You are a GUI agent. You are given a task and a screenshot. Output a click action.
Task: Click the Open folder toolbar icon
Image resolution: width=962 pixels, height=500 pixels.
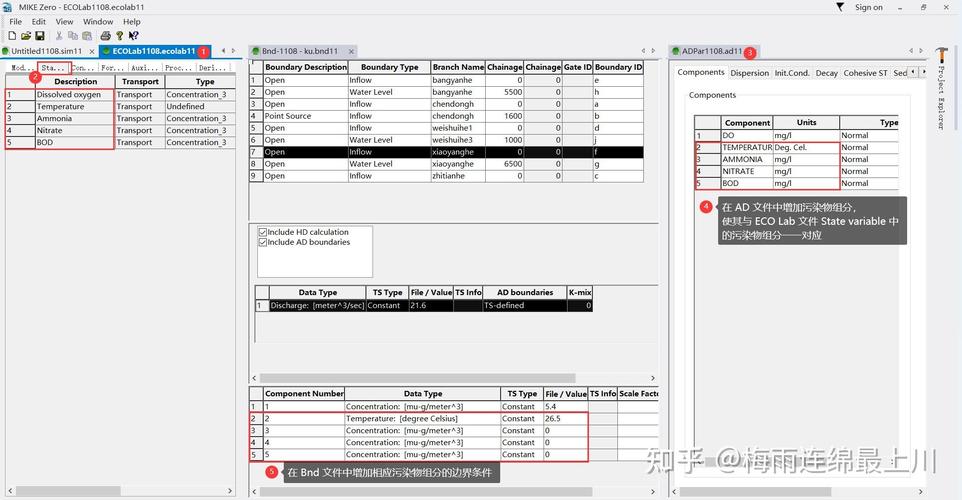click(x=26, y=36)
